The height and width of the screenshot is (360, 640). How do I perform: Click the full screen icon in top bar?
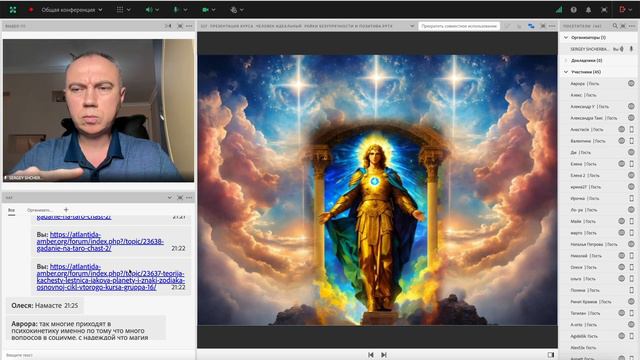[604, 9]
